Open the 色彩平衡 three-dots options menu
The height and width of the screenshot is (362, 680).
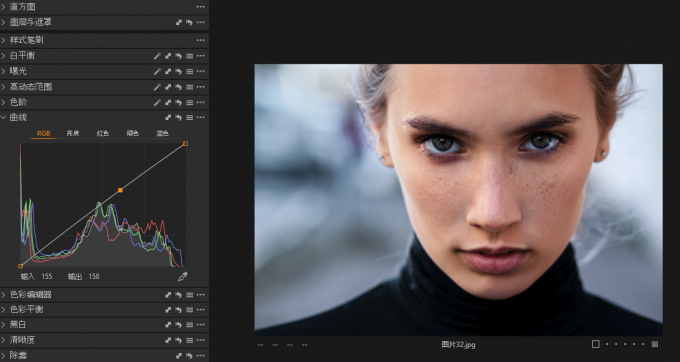200,310
